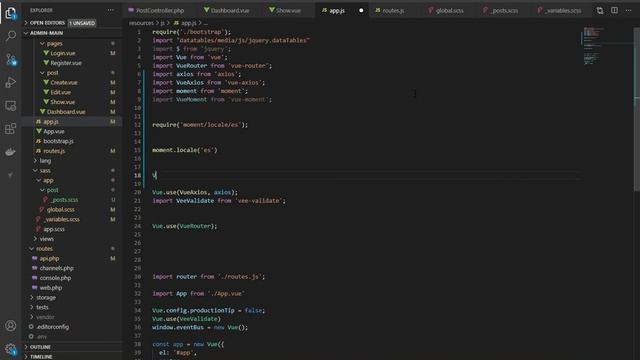Open the Docker view icon

coord(11,152)
